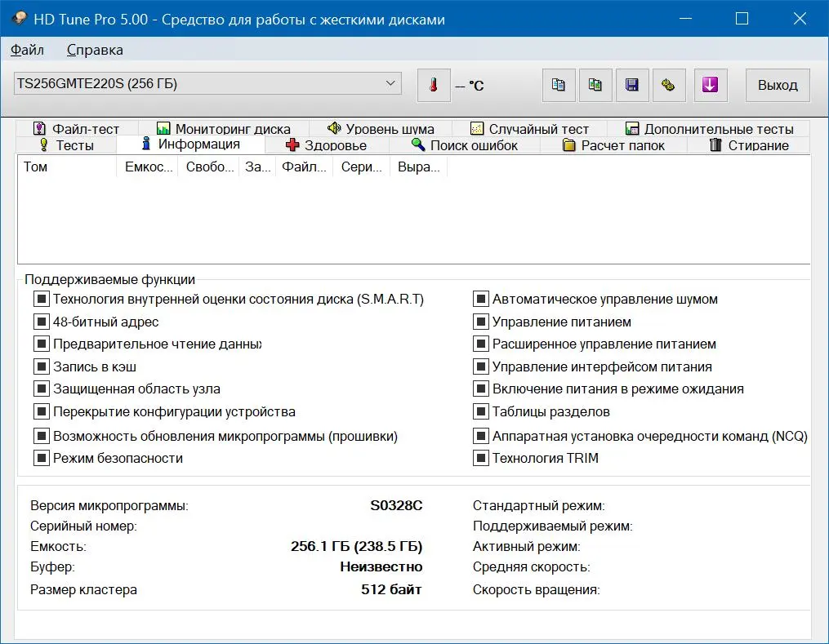Toggle the NCQ command queuing checkbox
The width and height of the screenshot is (829, 644).
point(480,437)
